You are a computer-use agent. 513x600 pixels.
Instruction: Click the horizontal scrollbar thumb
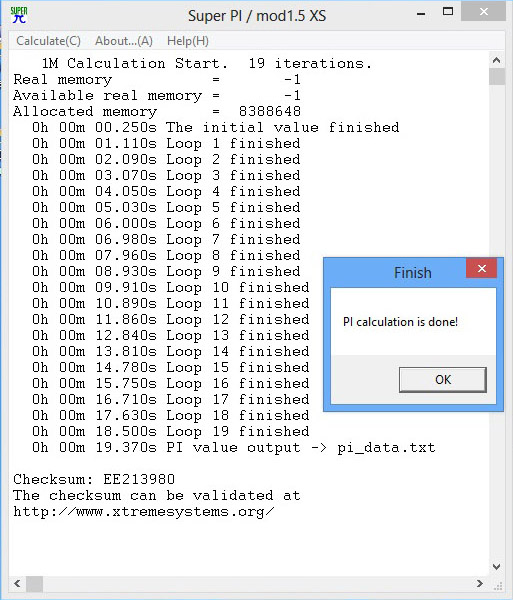click(x=34, y=584)
